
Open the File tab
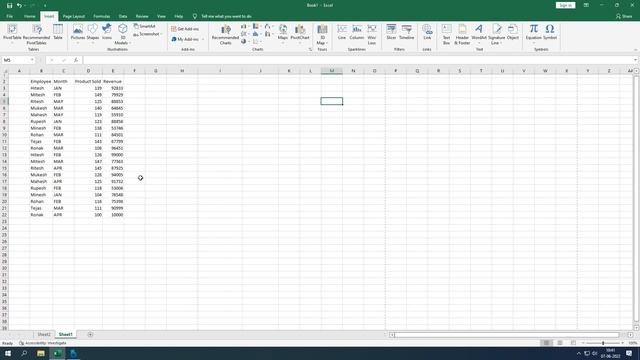[9, 16]
